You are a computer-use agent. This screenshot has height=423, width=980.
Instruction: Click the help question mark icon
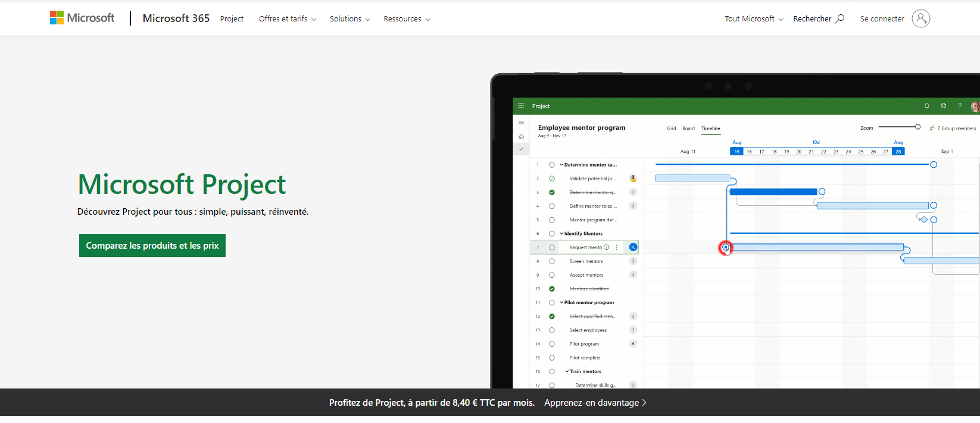(x=959, y=106)
